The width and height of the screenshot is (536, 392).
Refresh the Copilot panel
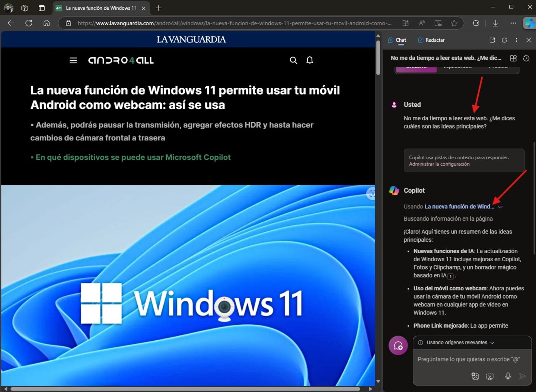(x=504, y=40)
